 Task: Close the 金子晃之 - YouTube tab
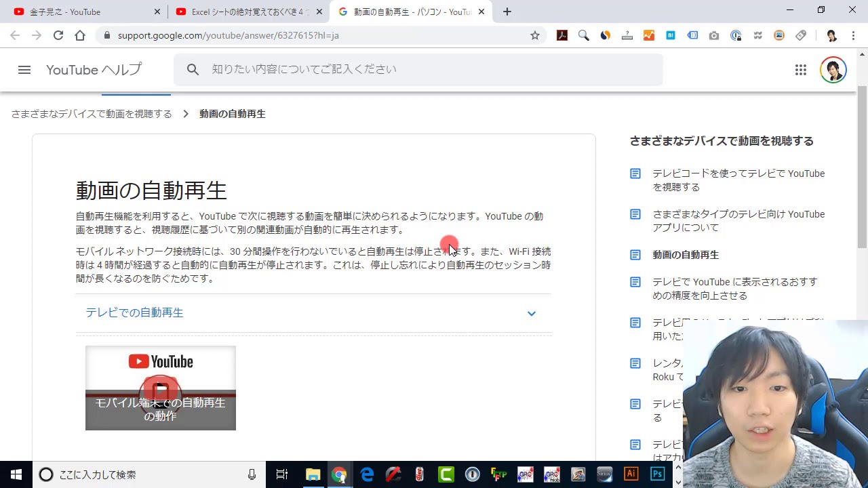tap(157, 12)
